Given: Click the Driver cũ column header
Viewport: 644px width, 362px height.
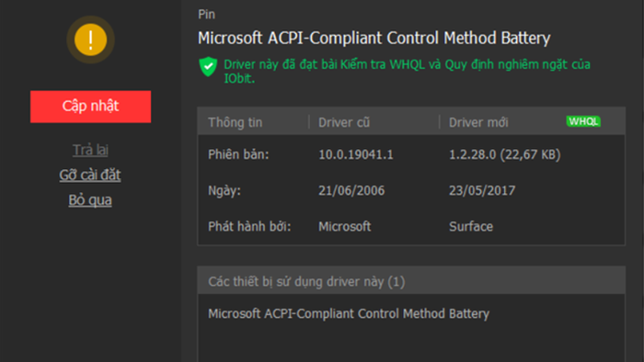Looking at the screenshot, I should click(x=344, y=122).
